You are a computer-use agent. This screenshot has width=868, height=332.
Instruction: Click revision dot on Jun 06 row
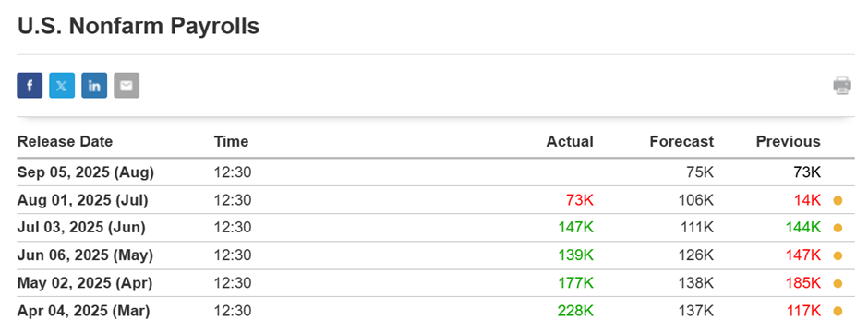click(x=838, y=255)
